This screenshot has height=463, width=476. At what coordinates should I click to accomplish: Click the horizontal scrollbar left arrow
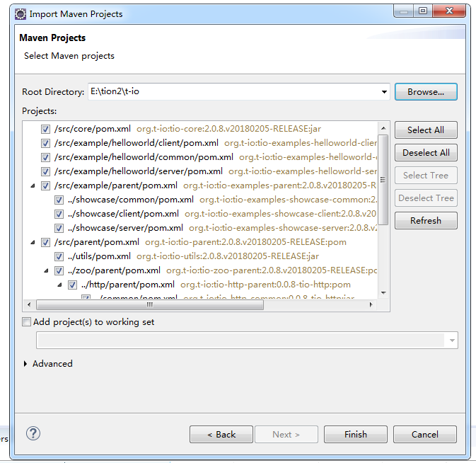(x=29, y=304)
